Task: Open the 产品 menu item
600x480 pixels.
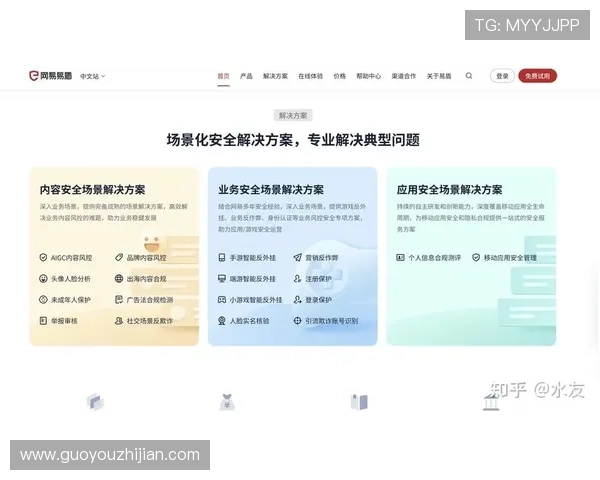Action: coord(246,76)
